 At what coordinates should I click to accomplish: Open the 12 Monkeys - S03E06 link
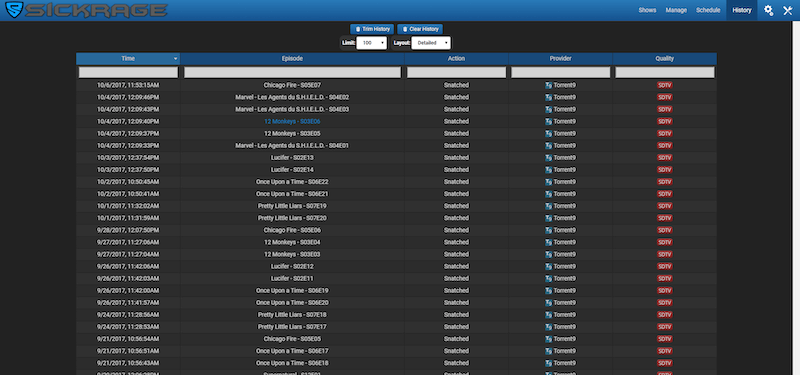click(x=292, y=122)
